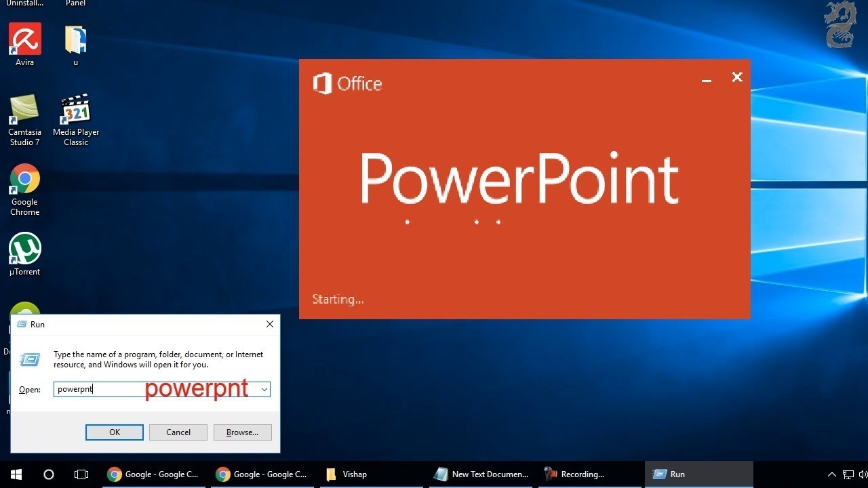This screenshot has width=868, height=488.
Task: Open the volume icon in system tray
Action: point(863,474)
